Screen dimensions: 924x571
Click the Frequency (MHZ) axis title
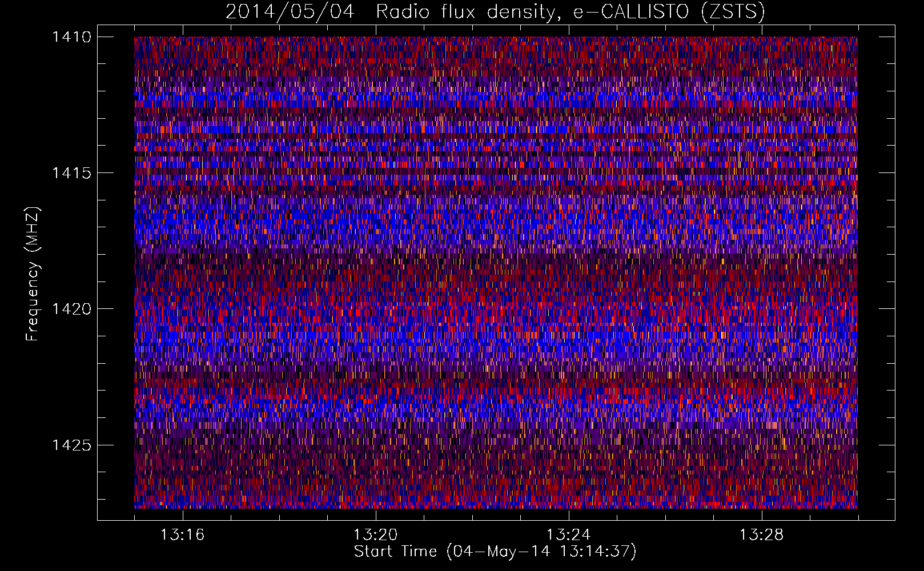coord(33,274)
